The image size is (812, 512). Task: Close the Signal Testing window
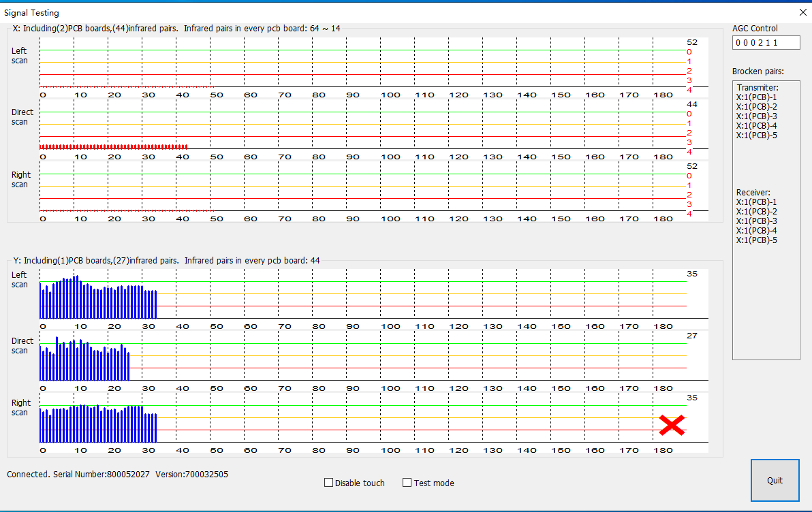802,12
